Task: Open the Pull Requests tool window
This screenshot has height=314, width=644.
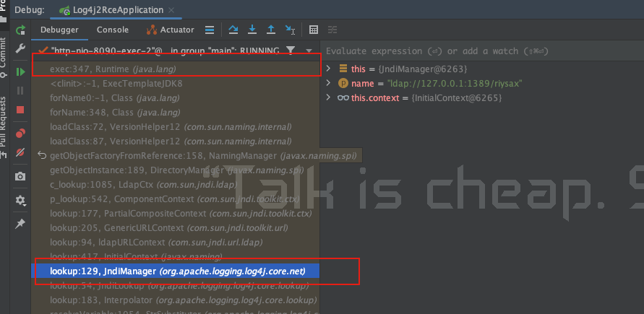Action: (x=4, y=127)
